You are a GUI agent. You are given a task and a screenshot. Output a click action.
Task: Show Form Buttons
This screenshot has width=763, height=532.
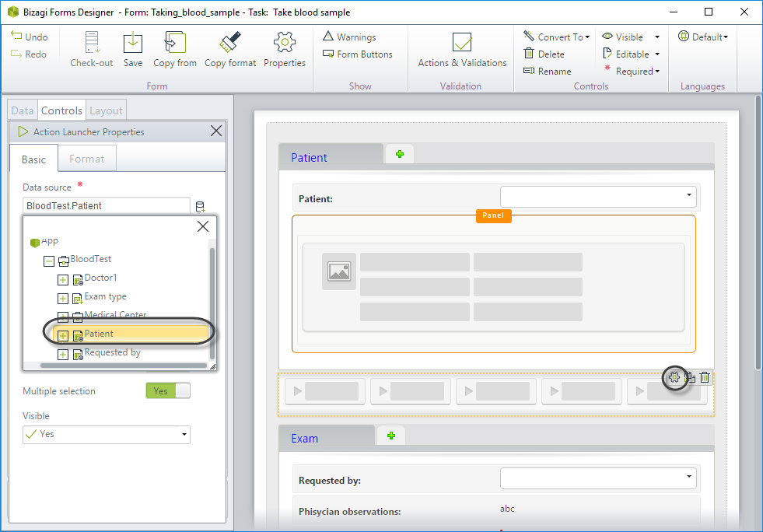[358, 54]
